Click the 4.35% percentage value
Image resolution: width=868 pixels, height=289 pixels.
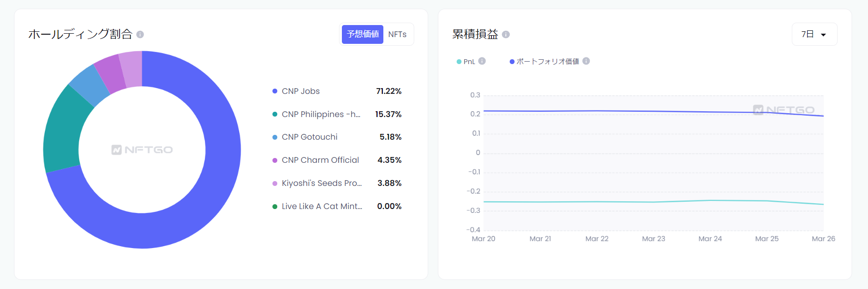390,160
